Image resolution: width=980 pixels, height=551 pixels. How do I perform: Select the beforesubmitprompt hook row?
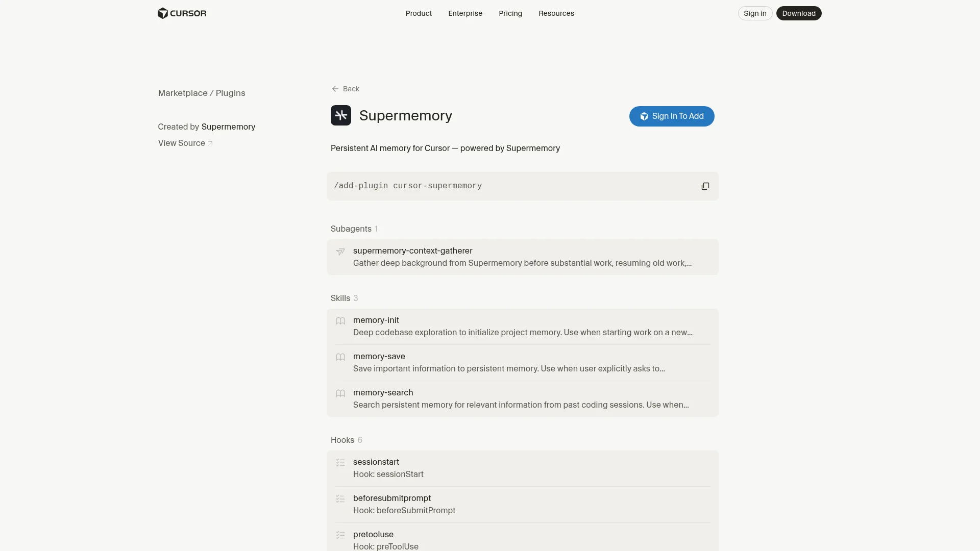point(523,505)
